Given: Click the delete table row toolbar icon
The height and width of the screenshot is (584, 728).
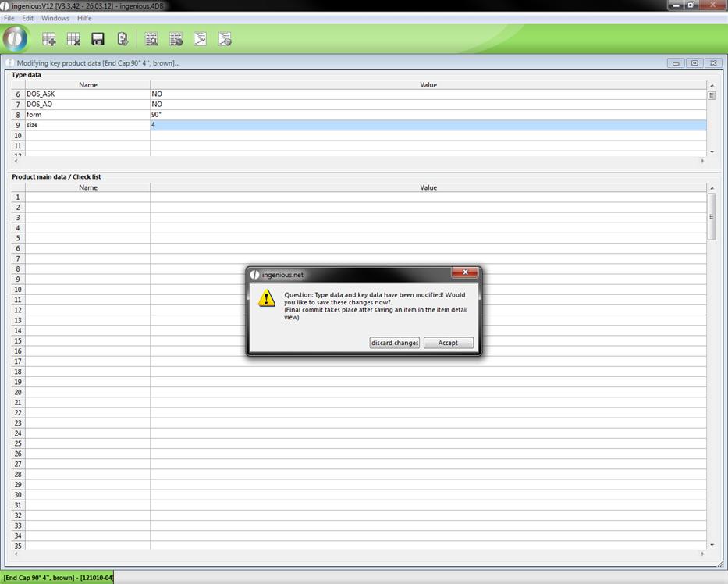Looking at the screenshot, I should 73,39.
